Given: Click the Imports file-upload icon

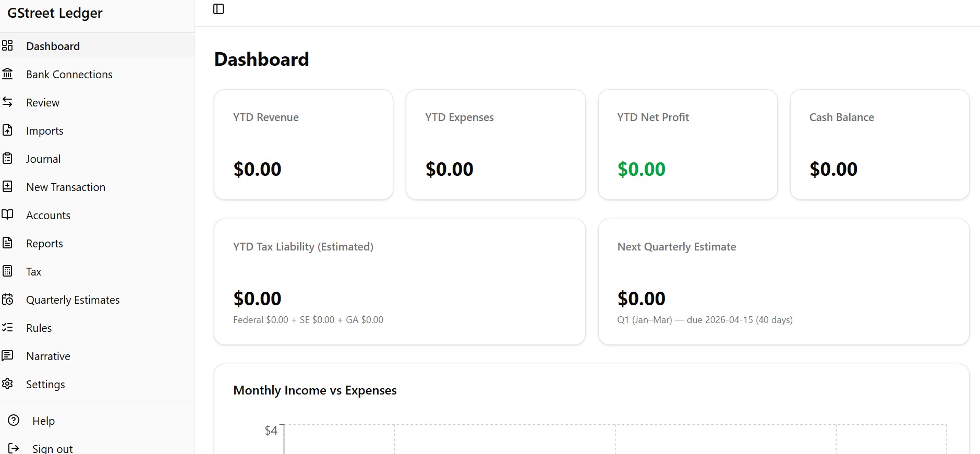Looking at the screenshot, I should (8, 130).
